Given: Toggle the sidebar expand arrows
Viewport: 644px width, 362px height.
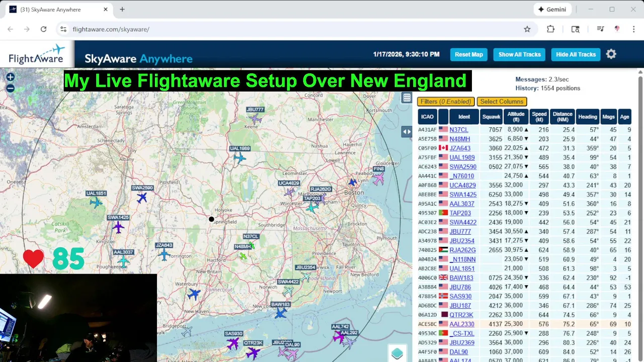Looking at the screenshot, I should [407, 132].
